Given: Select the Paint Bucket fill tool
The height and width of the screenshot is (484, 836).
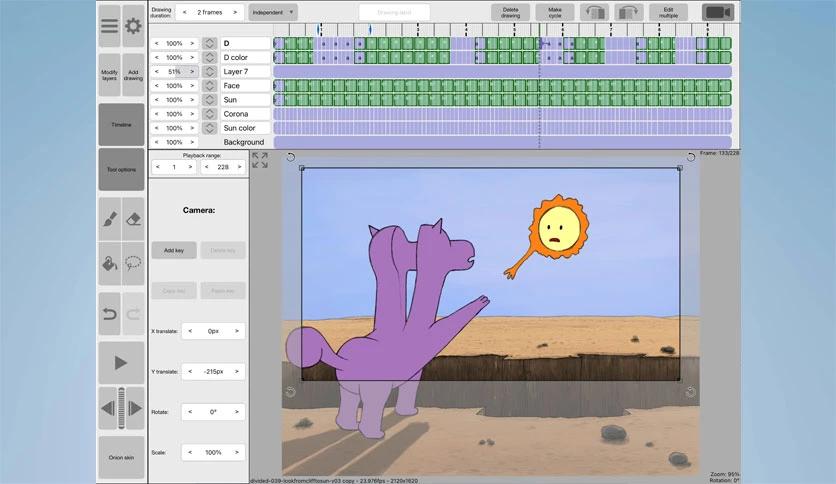Looking at the screenshot, I should point(109,264).
